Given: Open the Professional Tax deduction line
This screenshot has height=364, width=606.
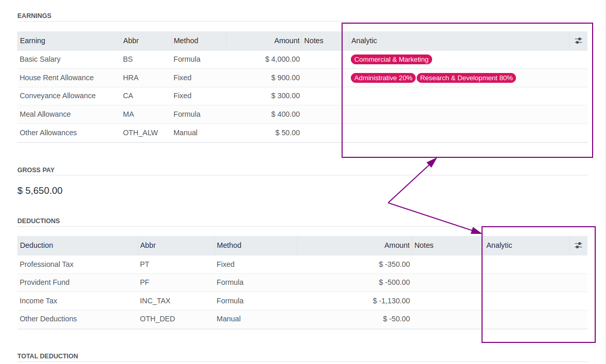Looking at the screenshot, I should (46, 264).
